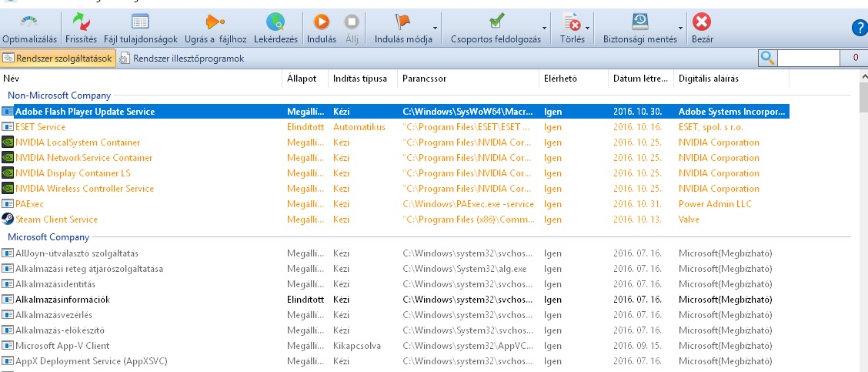Image resolution: width=868 pixels, height=372 pixels.
Task: Select Steam Client Service name
Action: coord(56,220)
